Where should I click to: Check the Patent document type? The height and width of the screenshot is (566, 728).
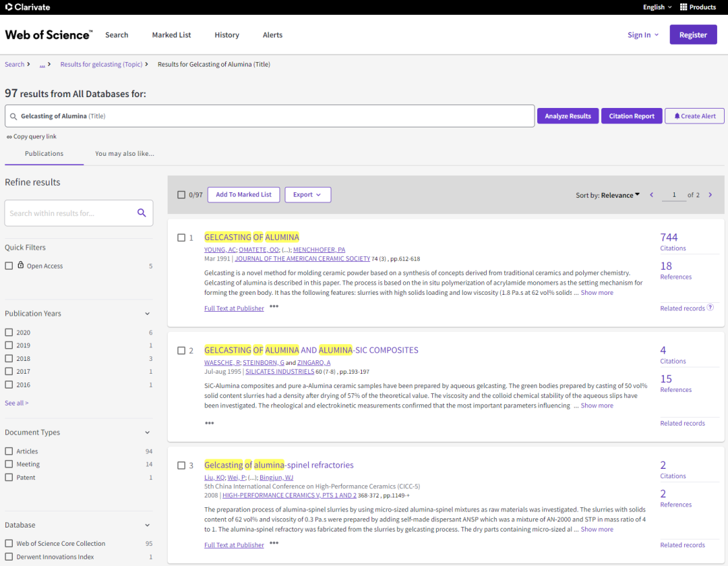point(9,477)
